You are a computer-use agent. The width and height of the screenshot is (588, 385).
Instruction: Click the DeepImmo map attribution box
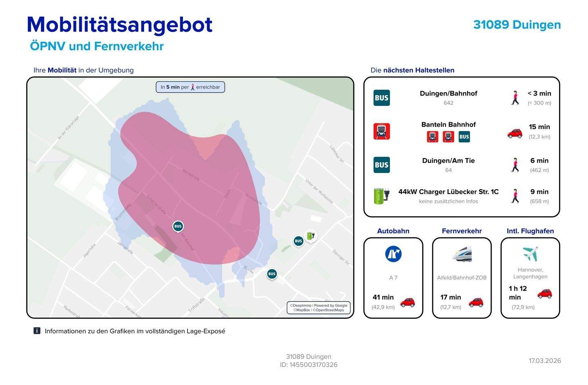(318, 308)
